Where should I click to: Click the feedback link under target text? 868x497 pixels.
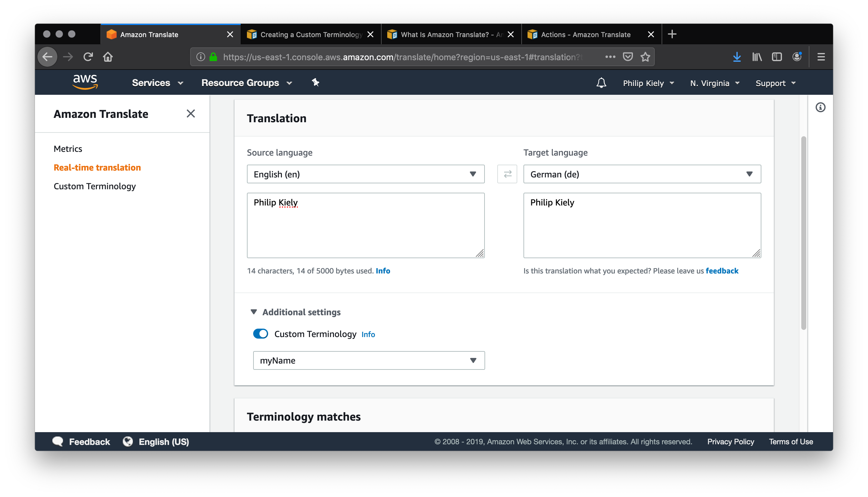pos(722,271)
